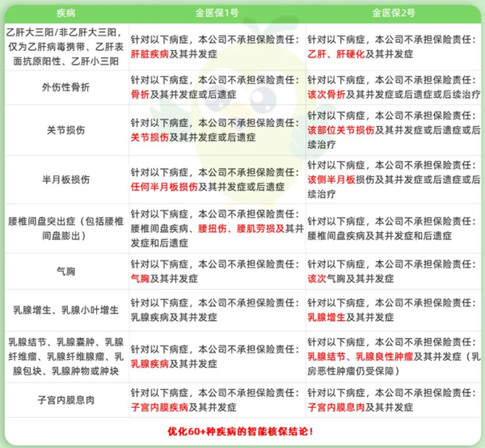Click 气胸及其并发症 in 金医保1号 column
This screenshot has height=448, width=485.
click(164, 279)
